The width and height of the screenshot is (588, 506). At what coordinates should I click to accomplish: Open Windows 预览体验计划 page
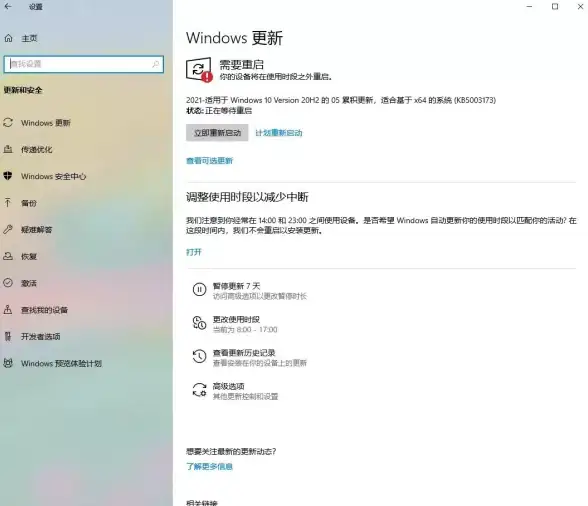[x=61, y=363]
